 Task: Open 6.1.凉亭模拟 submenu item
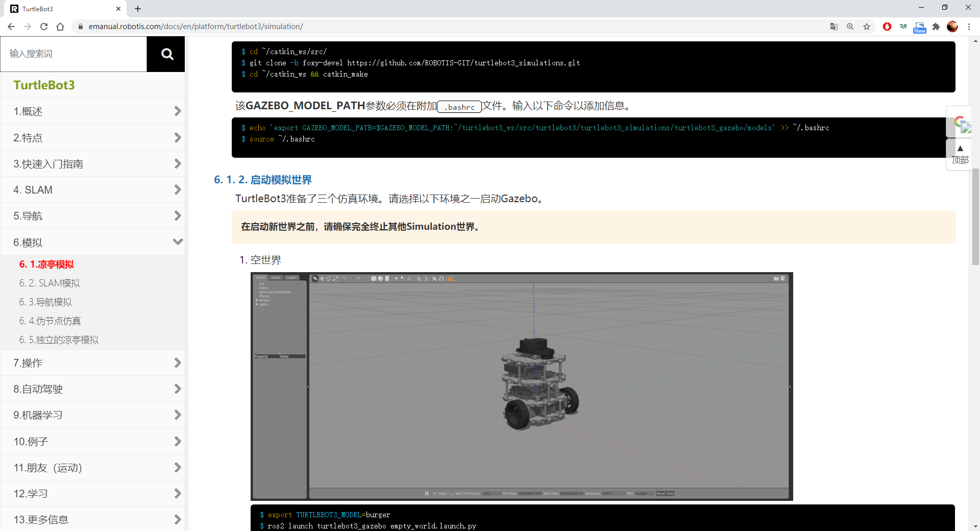[x=46, y=264]
